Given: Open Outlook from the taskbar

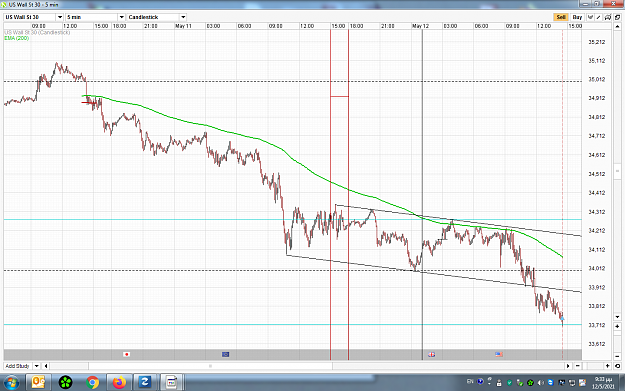Looking at the screenshot, I should pos(38,383).
